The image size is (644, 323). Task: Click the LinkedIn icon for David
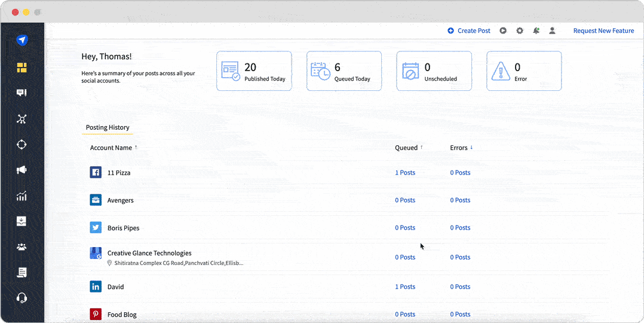(96, 287)
